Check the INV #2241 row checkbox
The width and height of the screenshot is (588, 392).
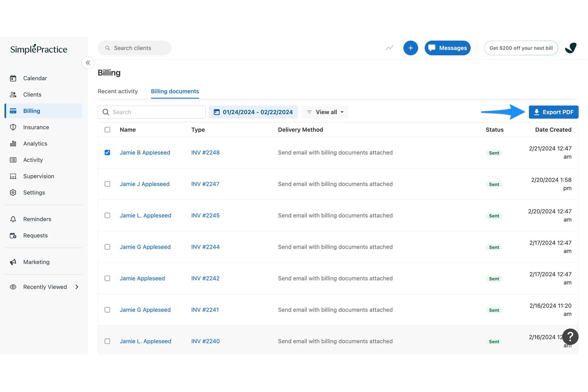(107, 310)
